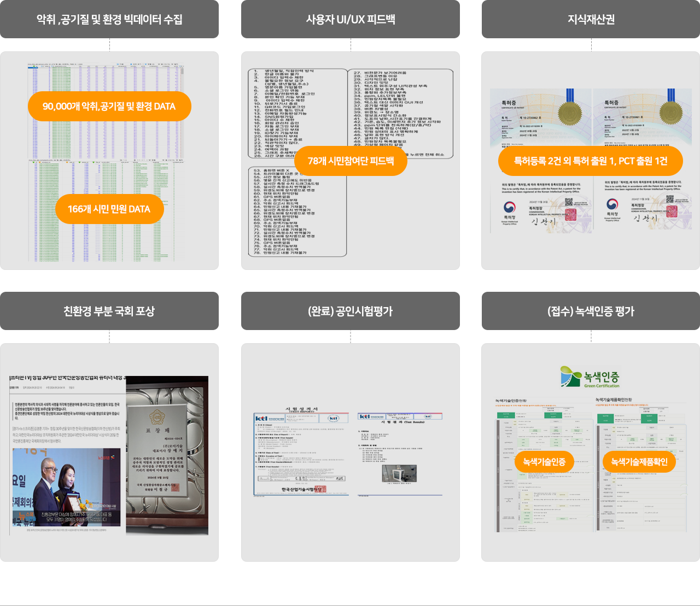Click the ktl logo on the left test report

[x=262, y=418]
